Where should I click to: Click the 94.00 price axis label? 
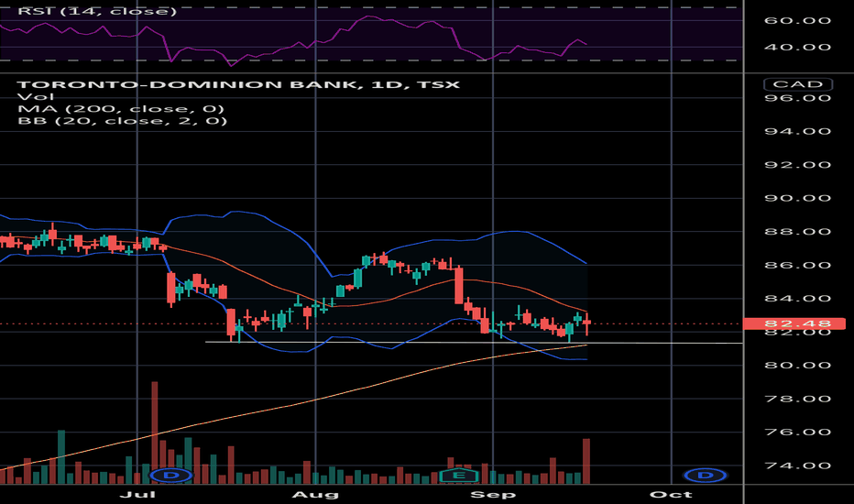pyautogui.click(x=798, y=131)
